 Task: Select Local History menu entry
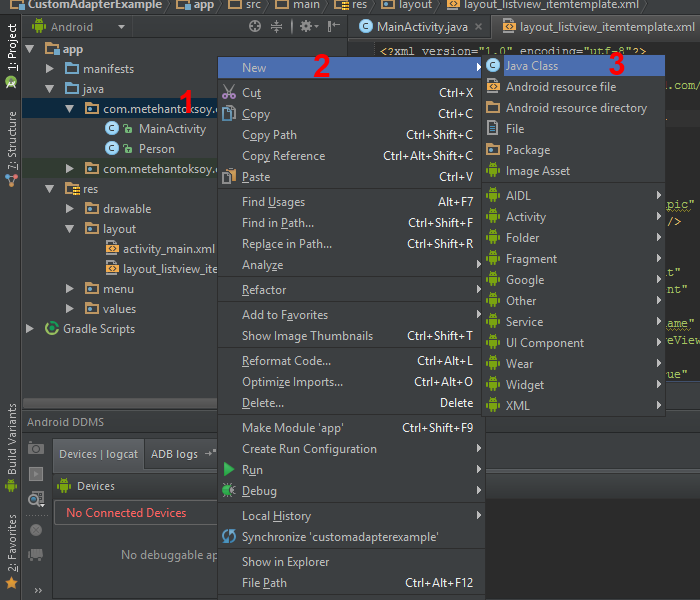[350, 516]
